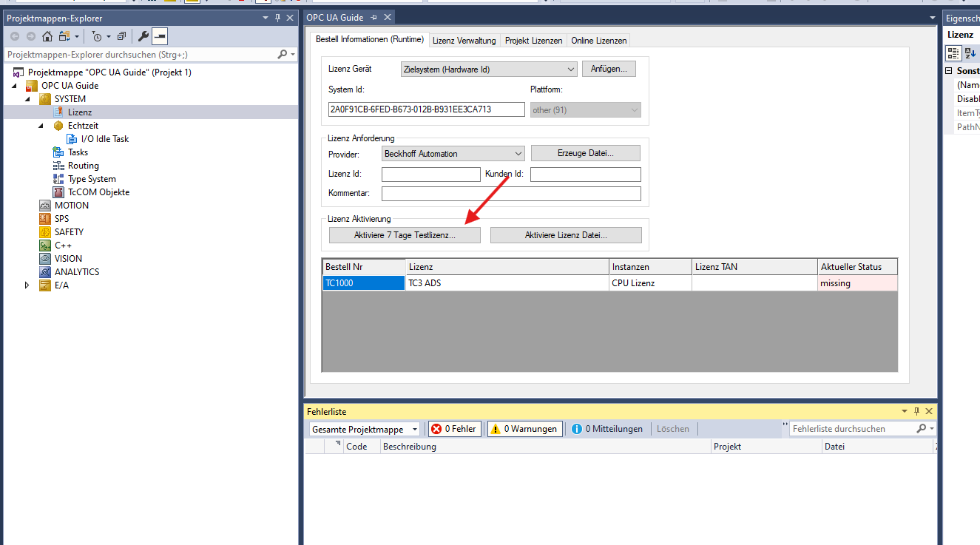Click the Collapse All icon in explorer toolbar
980x545 pixels.
121,36
